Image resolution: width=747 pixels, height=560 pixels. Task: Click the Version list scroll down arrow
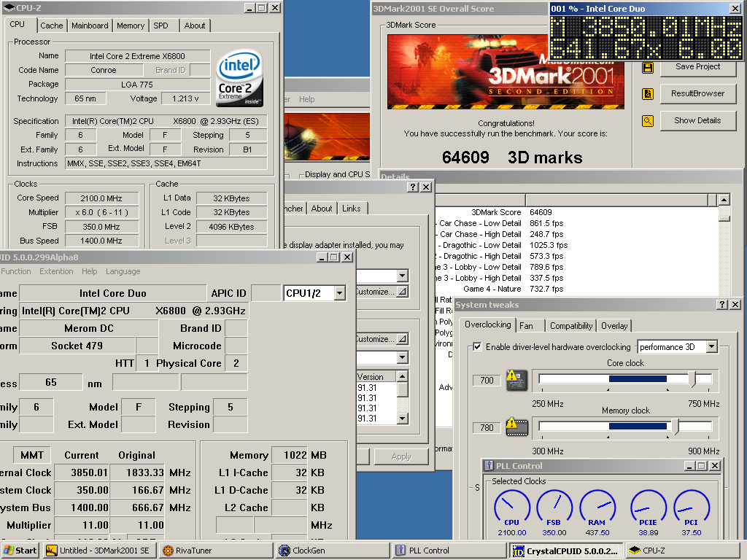(402, 419)
